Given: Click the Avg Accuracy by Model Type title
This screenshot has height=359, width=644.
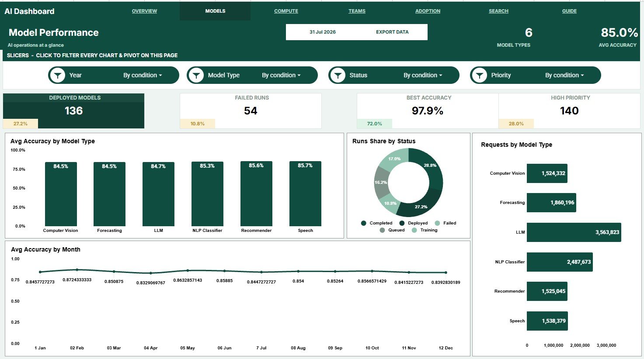Looking at the screenshot, I should click(x=52, y=141).
